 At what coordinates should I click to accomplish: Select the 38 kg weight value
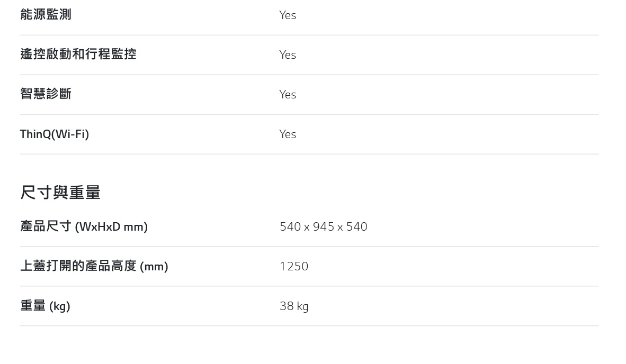tap(294, 306)
